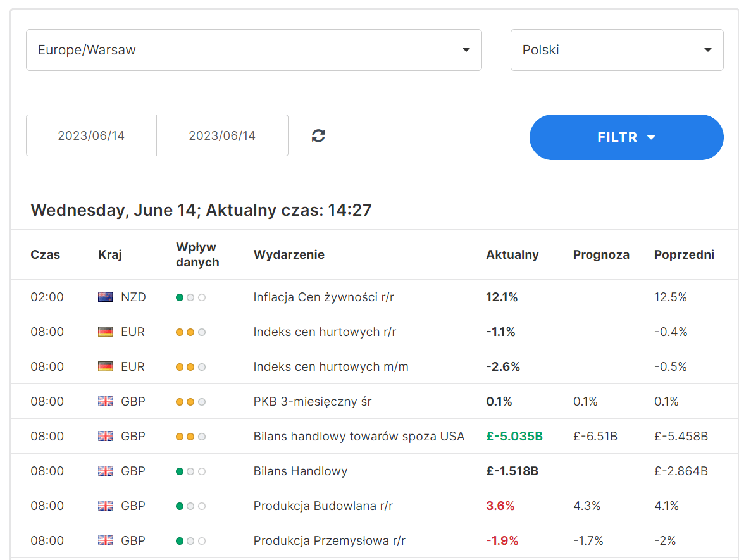Click impact dots for Bilans handlowy towarów spoza USA
The height and width of the screenshot is (560, 739).
tap(190, 437)
